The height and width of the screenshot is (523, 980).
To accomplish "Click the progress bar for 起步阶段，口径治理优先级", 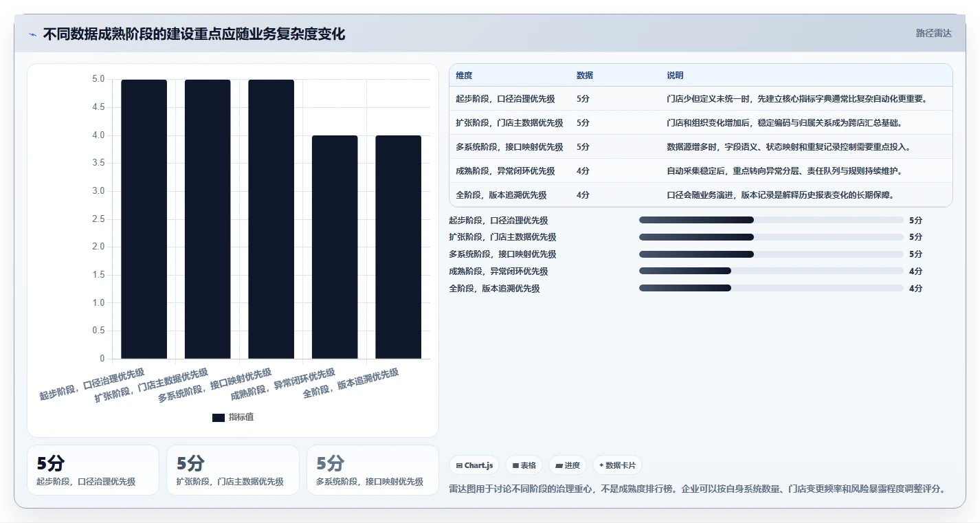I will pyautogui.click(x=771, y=220).
